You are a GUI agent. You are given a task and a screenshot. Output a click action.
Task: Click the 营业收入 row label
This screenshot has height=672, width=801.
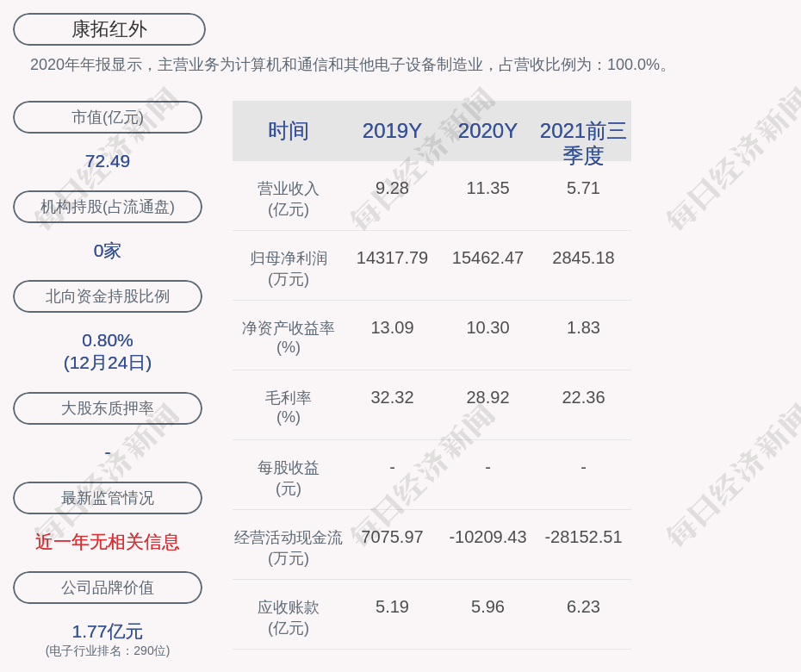click(289, 198)
